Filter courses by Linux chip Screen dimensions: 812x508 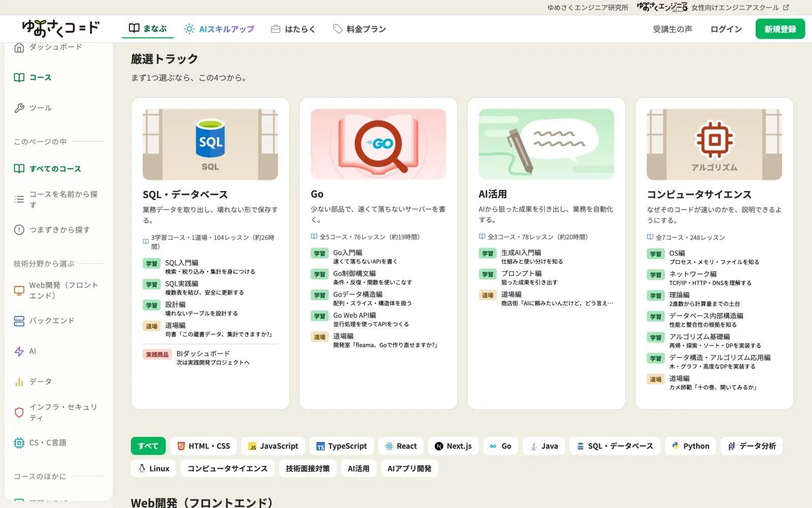[x=153, y=468]
